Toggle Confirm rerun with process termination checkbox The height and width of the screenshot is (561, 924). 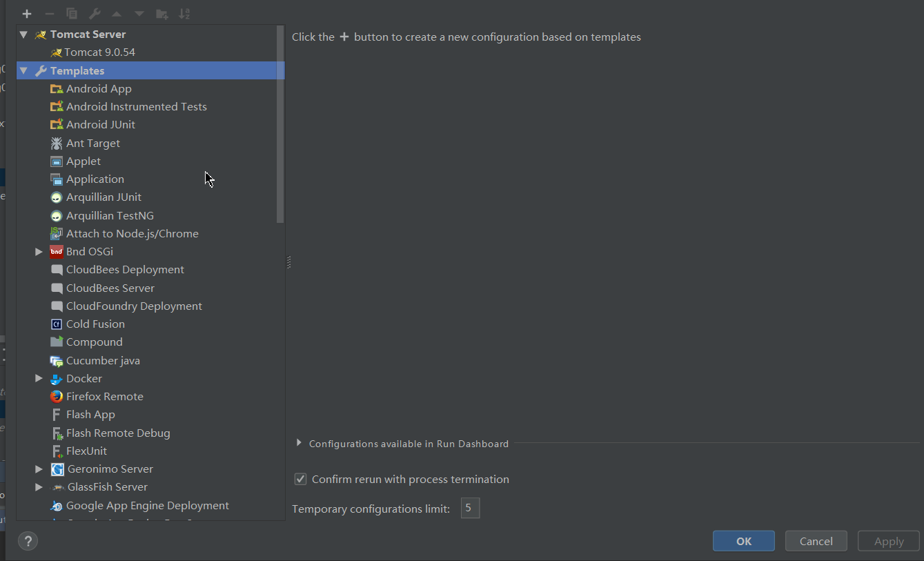(300, 479)
